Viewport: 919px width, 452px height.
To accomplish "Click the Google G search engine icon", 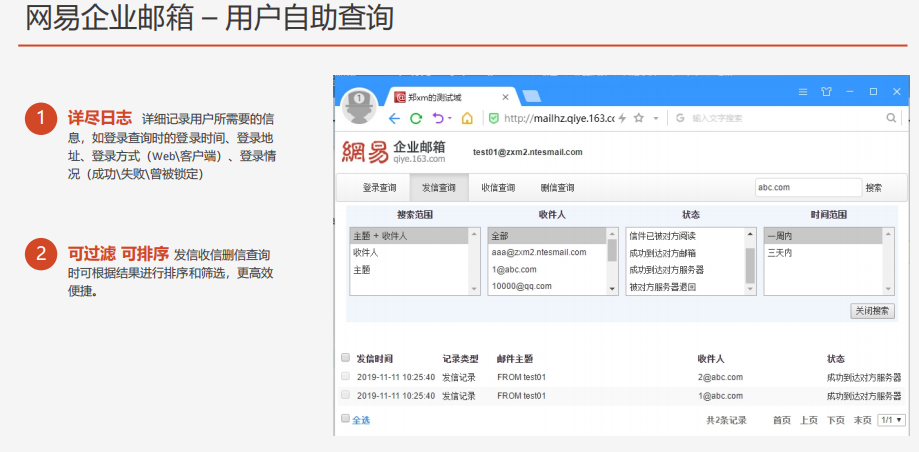I will point(680,118).
